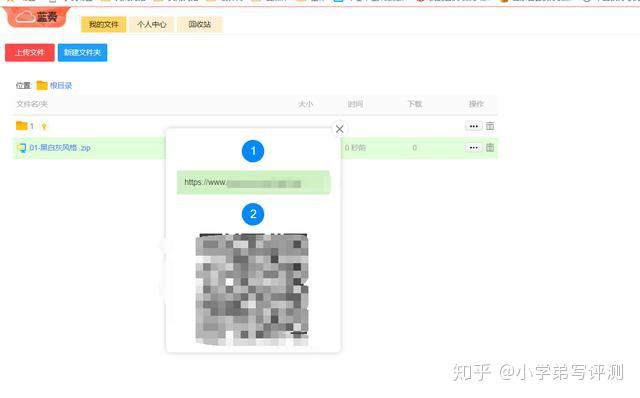640x398 pixels.
Task: Go to 根目录 in the location path
Action: (61, 85)
